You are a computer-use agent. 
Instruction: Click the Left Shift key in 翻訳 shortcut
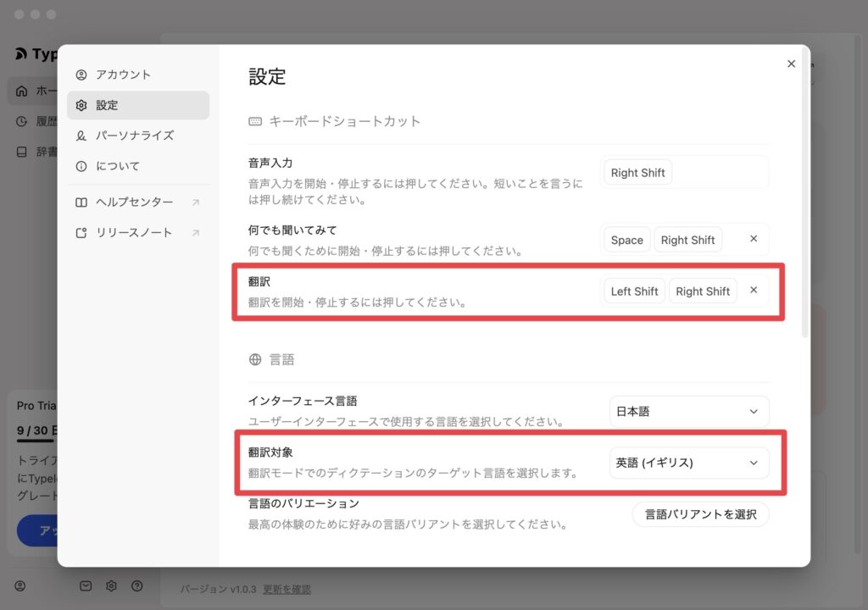pyautogui.click(x=634, y=291)
